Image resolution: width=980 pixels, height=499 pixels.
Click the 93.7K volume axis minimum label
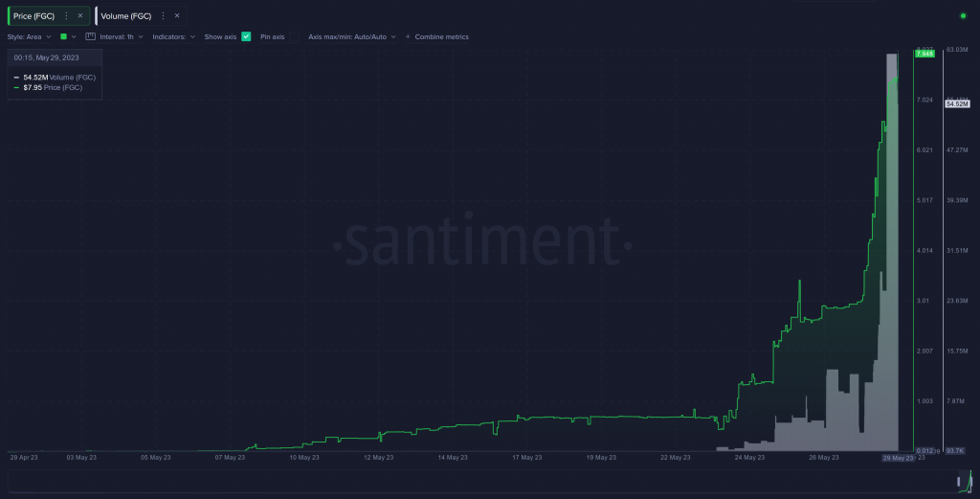[x=955, y=451]
